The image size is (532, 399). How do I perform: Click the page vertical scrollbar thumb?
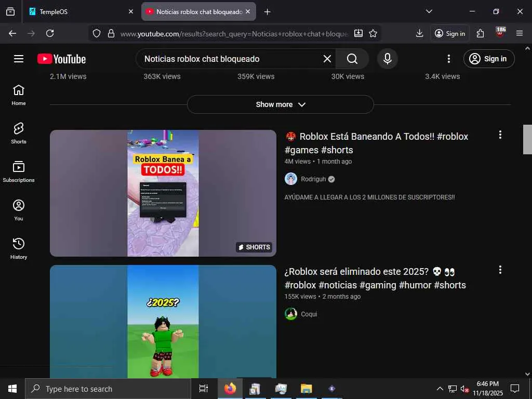(x=527, y=139)
